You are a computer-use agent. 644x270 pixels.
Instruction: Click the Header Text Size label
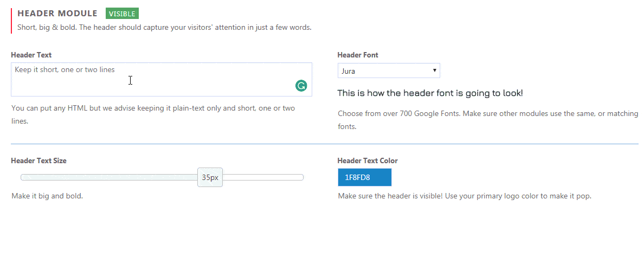click(x=38, y=160)
